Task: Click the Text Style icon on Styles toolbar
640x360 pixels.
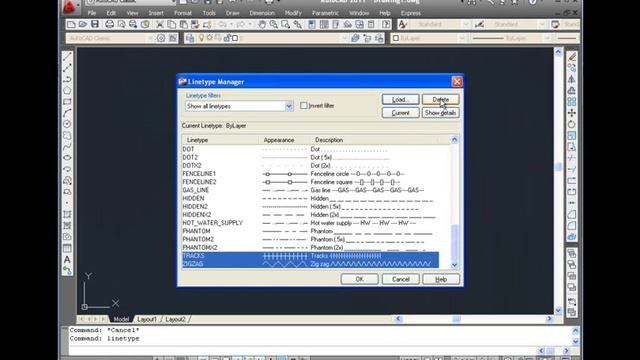Action: (x=403, y=24)
